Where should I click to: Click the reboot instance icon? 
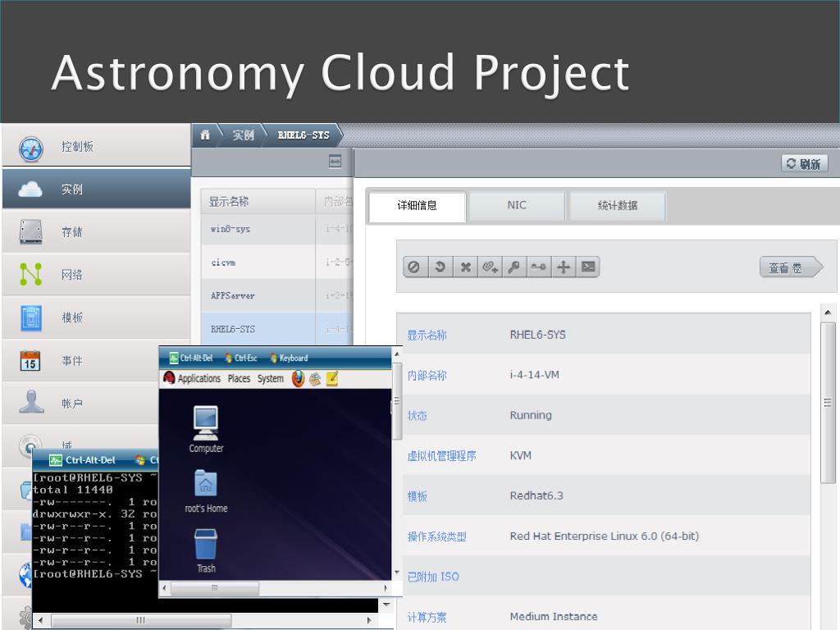440,267
